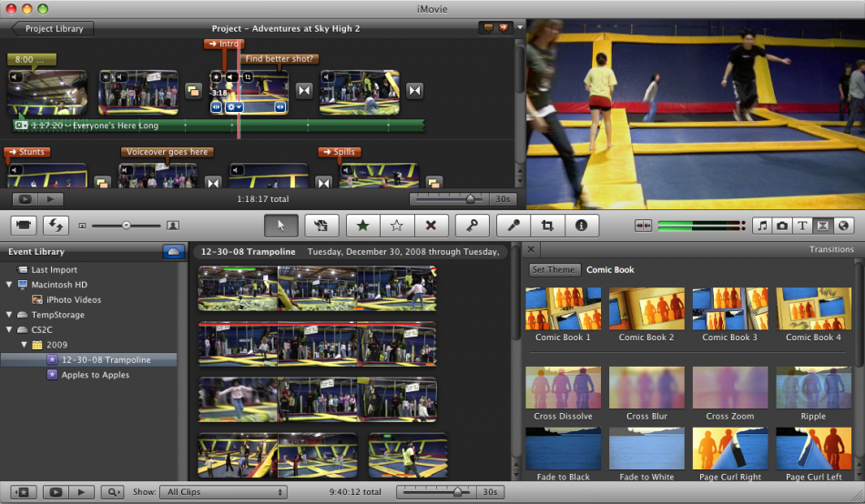Open the project header dropdown arrow
Image resolution: width=865 pixels, height=504 pixels.
pyautogui.click(x=520, y=27)
